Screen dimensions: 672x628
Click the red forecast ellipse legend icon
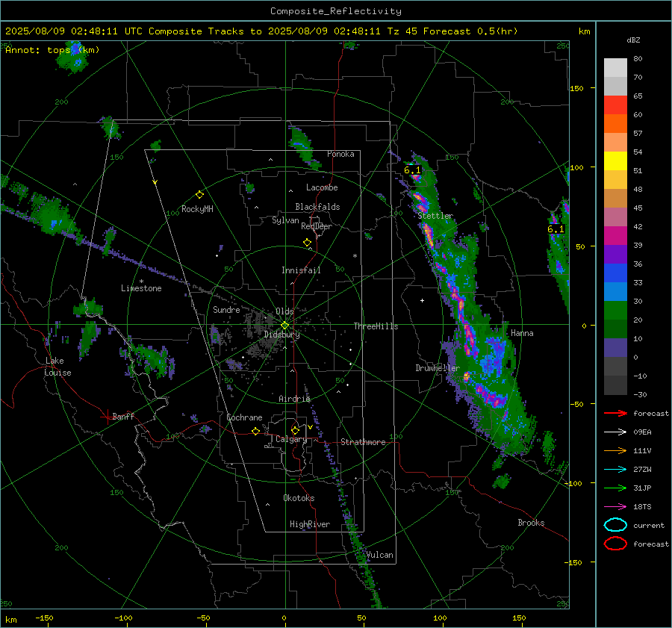615,544
